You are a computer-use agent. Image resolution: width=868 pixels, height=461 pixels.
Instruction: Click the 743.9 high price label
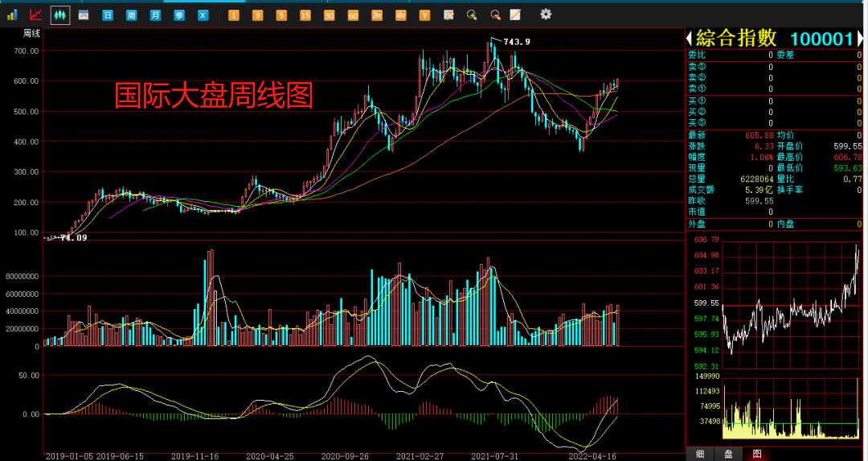[x=517, y=42]
